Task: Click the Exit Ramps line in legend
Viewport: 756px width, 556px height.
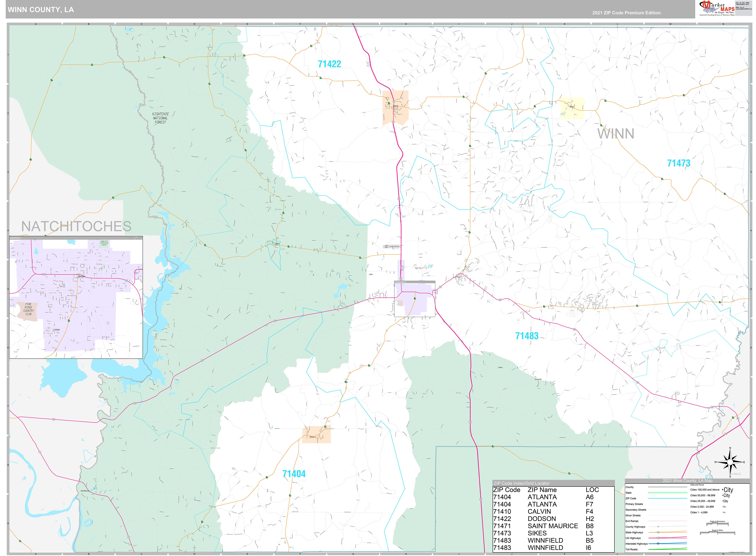Action: (x=667, y=521)
